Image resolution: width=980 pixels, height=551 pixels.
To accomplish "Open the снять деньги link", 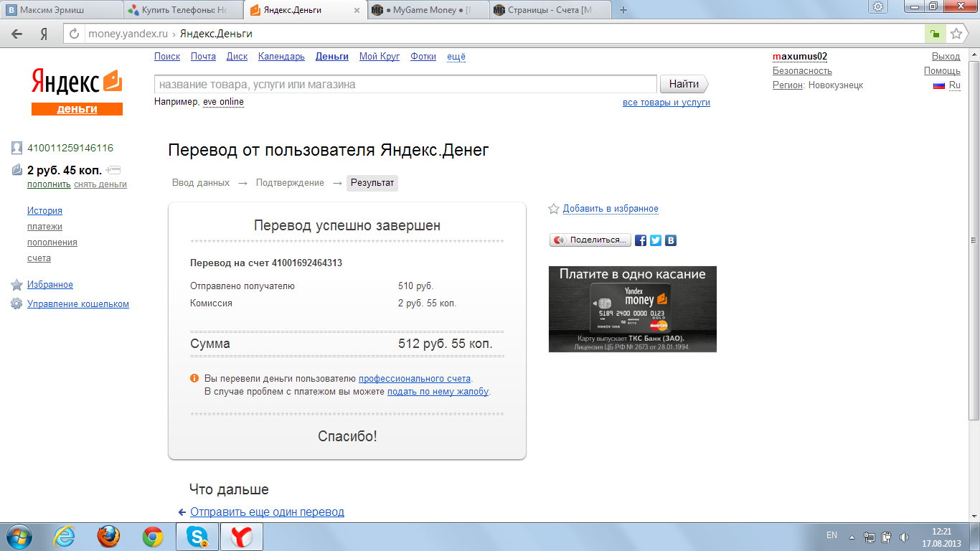I will [100, 184].
